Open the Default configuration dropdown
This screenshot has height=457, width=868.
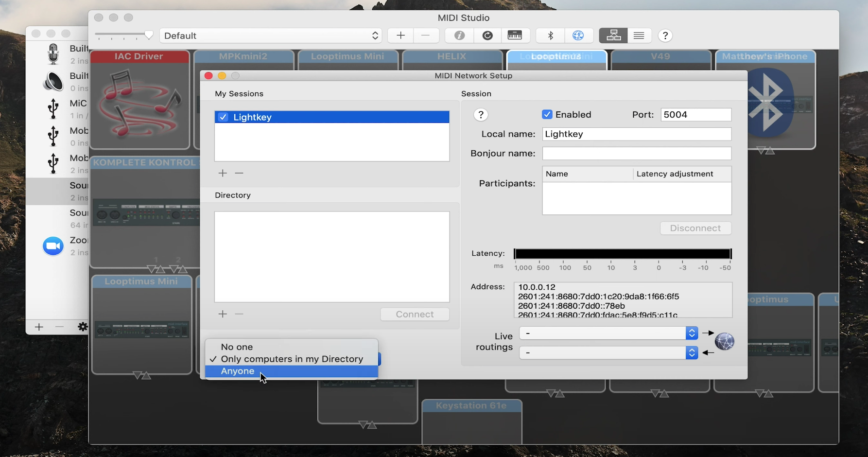(x=271, y=35)
